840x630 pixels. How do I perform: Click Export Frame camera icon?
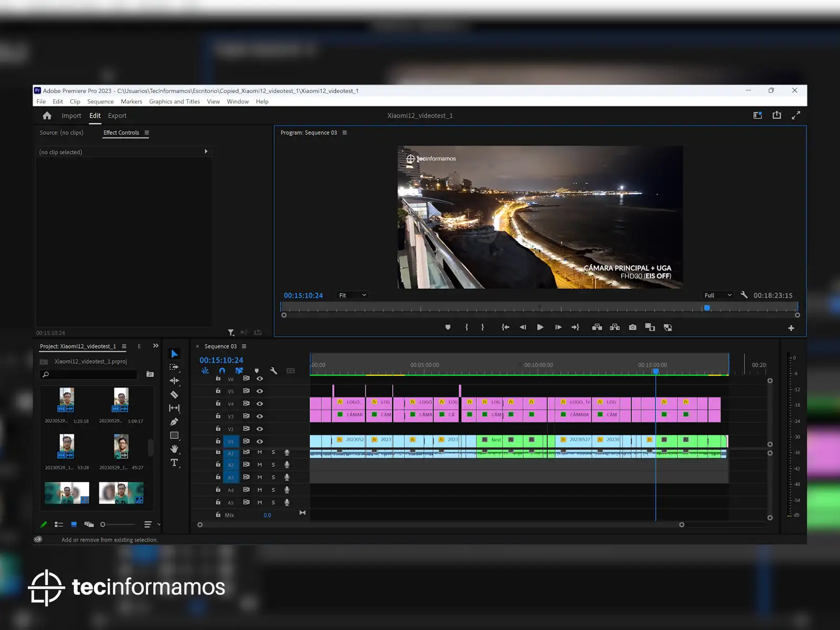(633, 328)
